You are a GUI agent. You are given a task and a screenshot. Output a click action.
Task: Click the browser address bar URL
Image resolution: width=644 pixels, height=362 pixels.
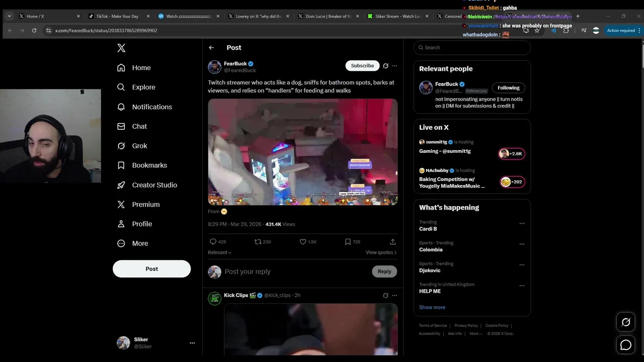106,31
